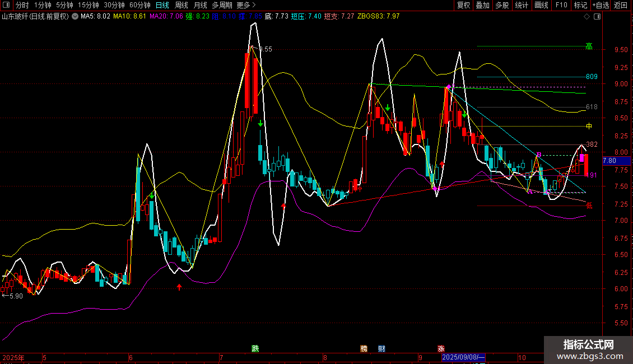Add stock to watchlist with +自选

tap(600, 6)
